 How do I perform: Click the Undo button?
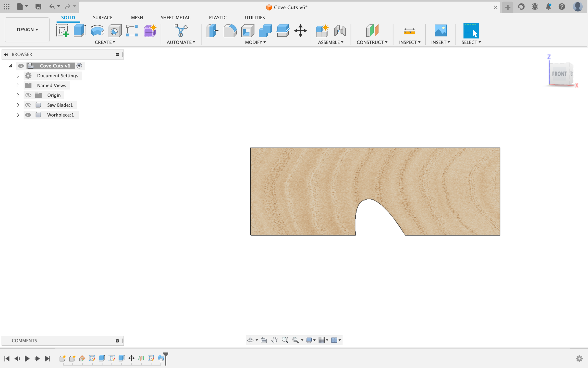tap(52, 7)
